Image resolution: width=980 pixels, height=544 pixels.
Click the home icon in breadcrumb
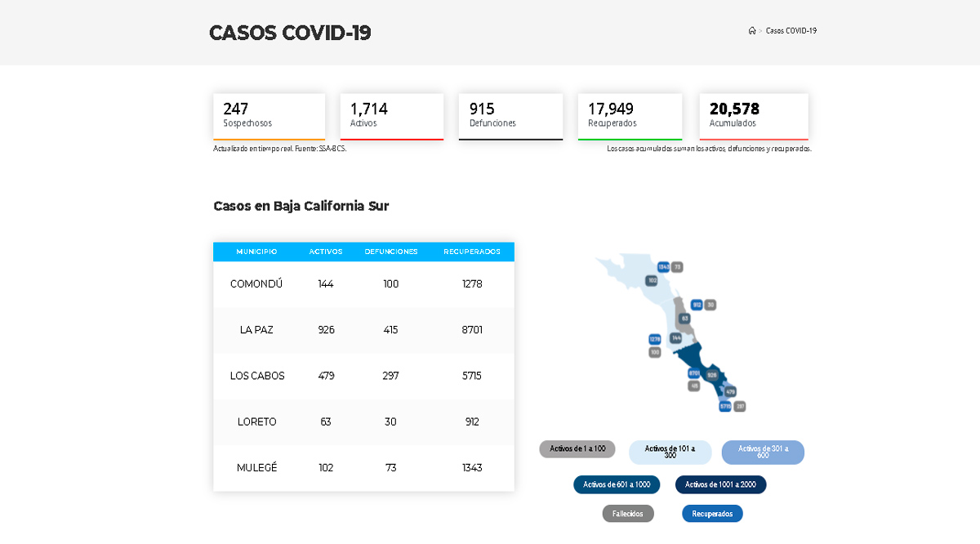click(x=752, y=30)
